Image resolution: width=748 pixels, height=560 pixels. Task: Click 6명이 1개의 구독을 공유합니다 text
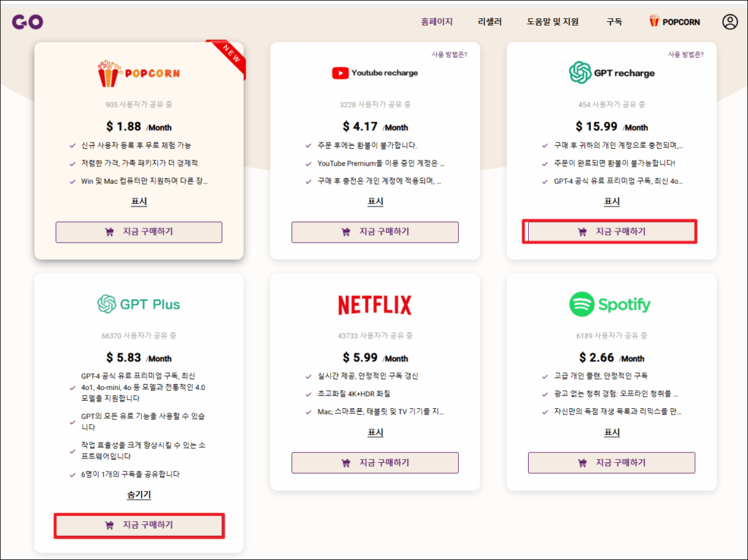130,475
